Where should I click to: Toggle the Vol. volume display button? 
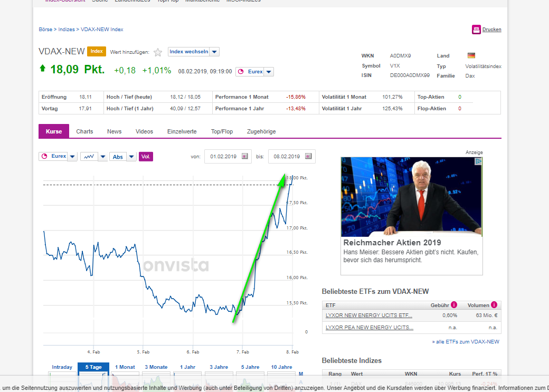[146, 157]
